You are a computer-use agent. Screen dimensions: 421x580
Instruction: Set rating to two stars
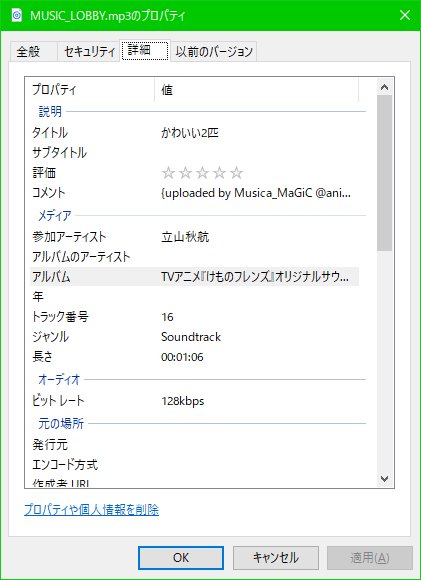[185, 173]
